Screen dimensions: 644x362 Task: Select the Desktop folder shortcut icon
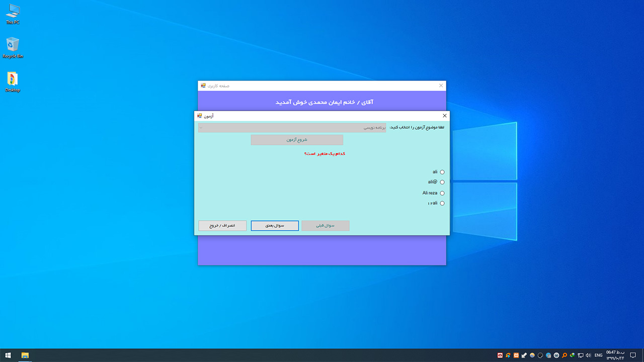point(13,82)
